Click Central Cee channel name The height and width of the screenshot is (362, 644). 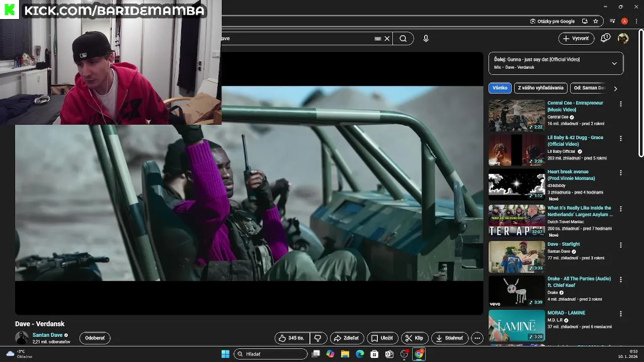tap(558, 117)
